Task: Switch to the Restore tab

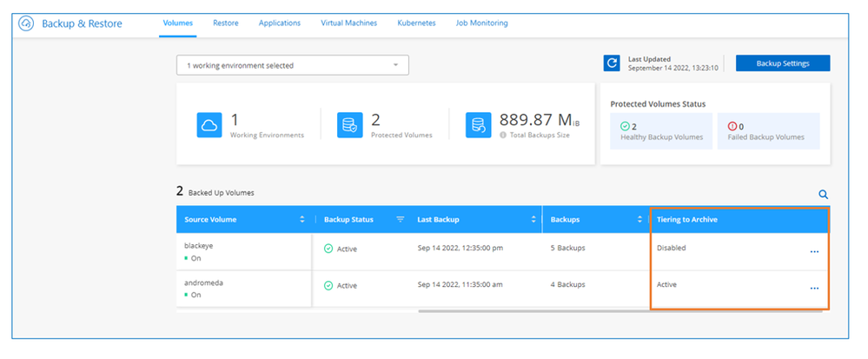Action: click(x=226, y=23)
